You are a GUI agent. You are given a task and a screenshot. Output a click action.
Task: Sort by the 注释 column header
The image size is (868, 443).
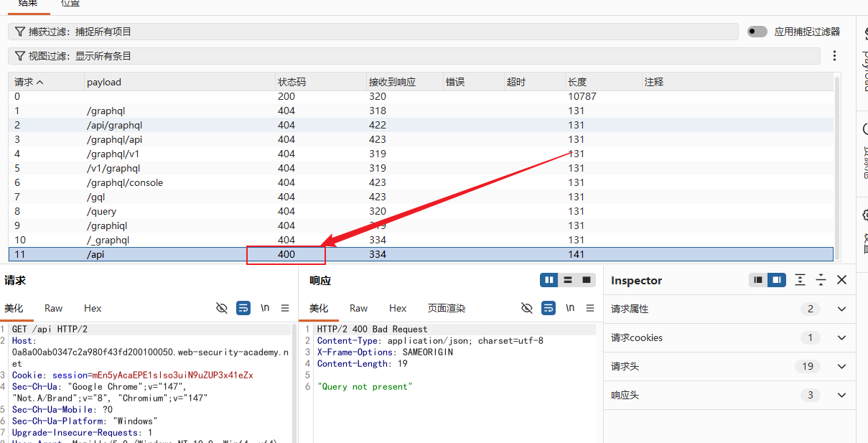(x=737, y=82)
